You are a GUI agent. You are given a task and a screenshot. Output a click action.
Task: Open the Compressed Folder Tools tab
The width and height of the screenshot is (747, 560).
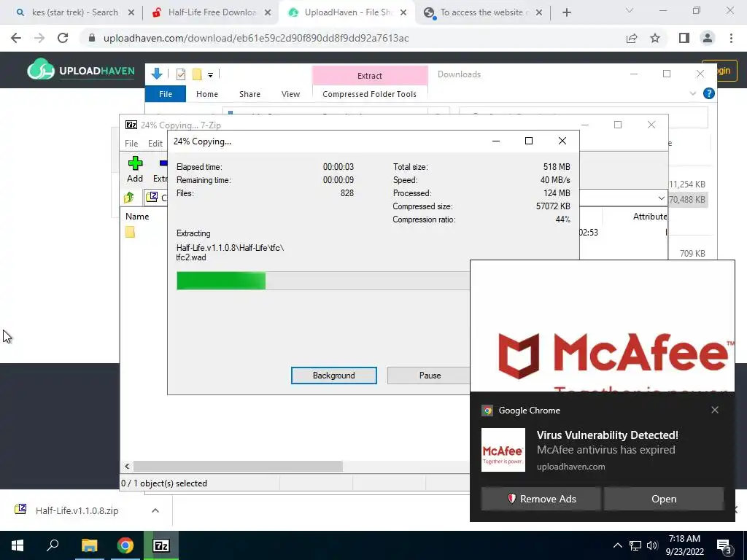369,94
